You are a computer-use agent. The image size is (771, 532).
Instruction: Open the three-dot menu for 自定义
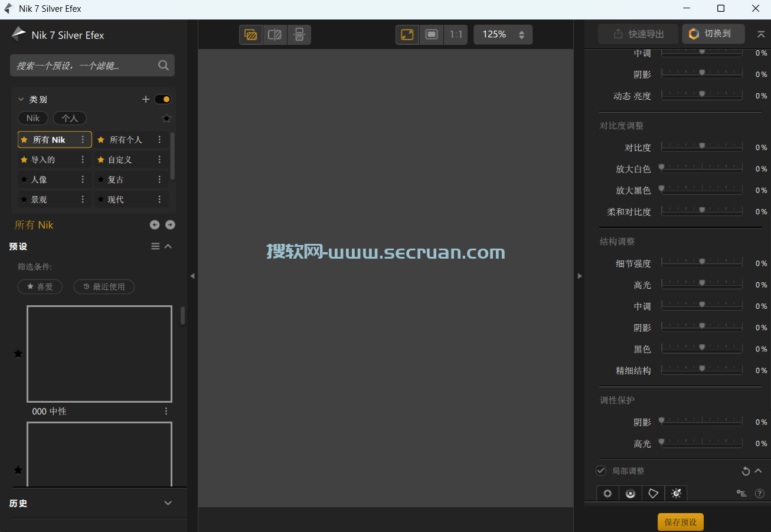159,159
